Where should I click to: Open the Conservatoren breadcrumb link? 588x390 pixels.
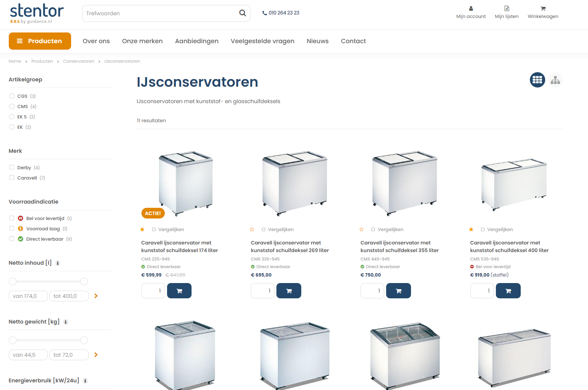click(x=78, y=61)
